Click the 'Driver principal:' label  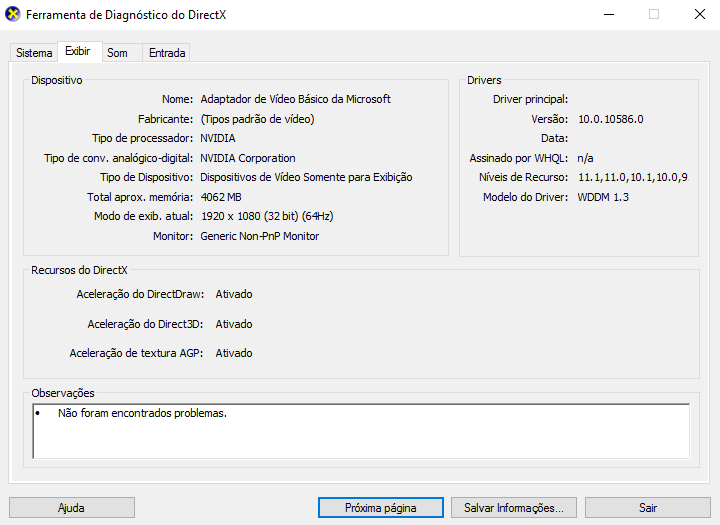[530, 99]
